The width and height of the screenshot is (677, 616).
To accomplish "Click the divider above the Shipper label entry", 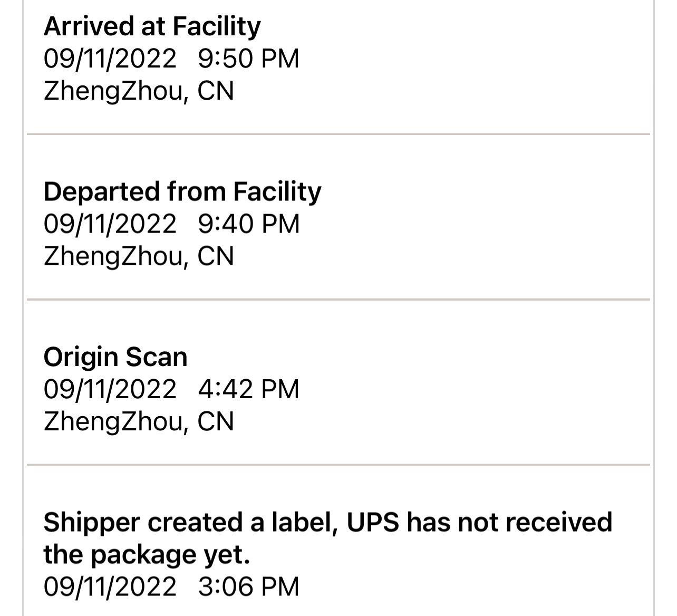I will point(338,465).
